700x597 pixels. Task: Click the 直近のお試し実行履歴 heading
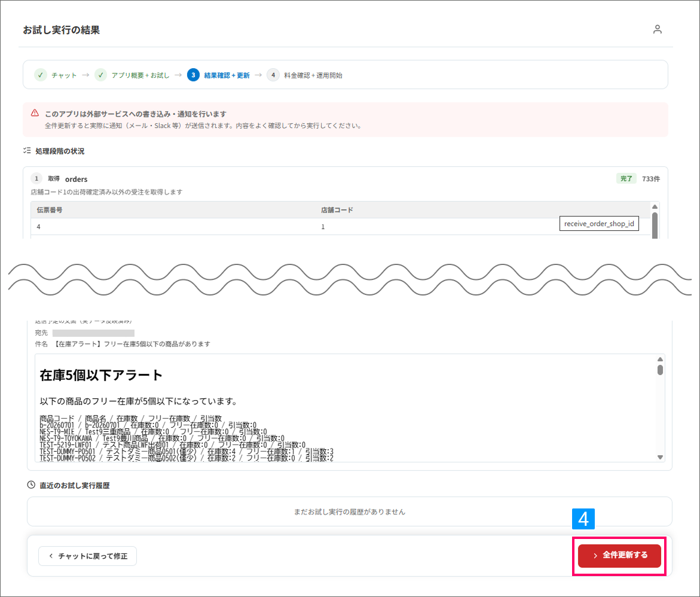coord(75,485)
